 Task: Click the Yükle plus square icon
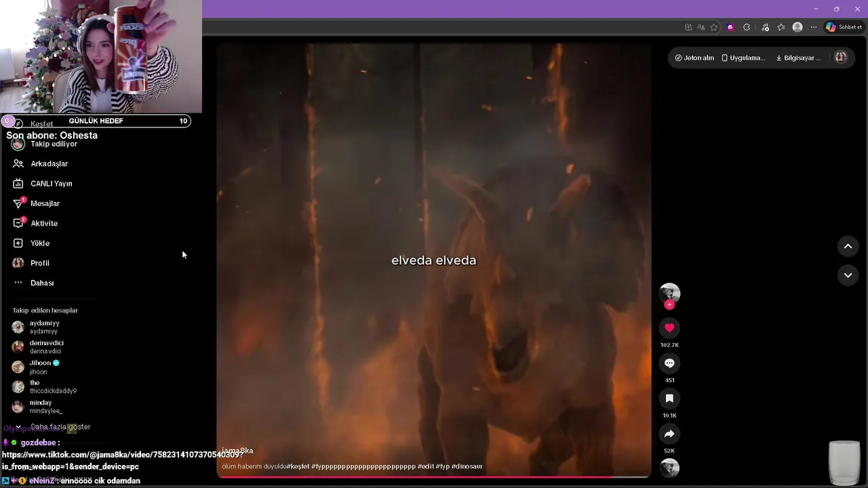tap(18, 243)
